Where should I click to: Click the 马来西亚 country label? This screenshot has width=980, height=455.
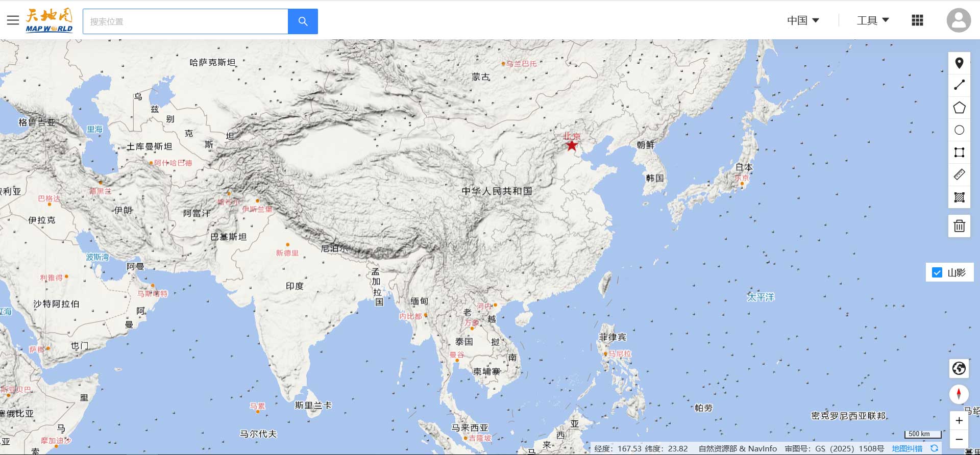click(470, 428)
